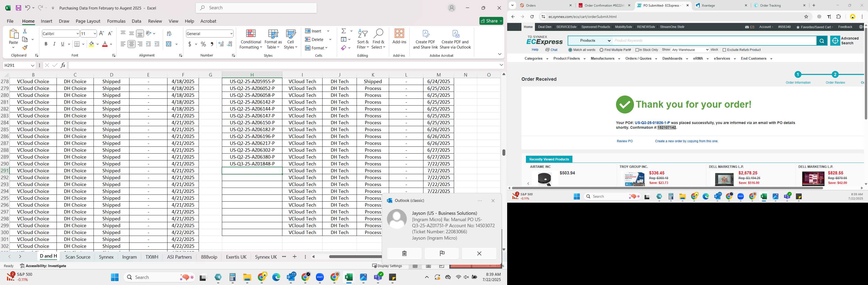
Task: Open the General number format dropdown
Action: point(231,33)
